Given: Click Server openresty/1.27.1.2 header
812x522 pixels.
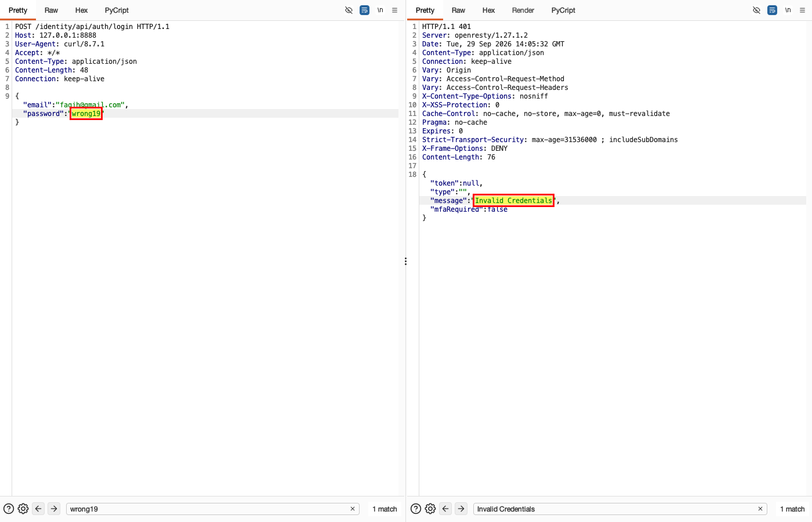Looking at the screenshot, I should (x=475, y=35).
